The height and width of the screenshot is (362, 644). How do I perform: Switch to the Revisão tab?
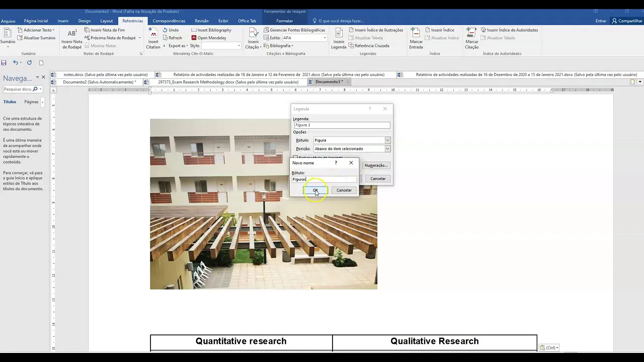pyautogui.click(x=202, y=21)
